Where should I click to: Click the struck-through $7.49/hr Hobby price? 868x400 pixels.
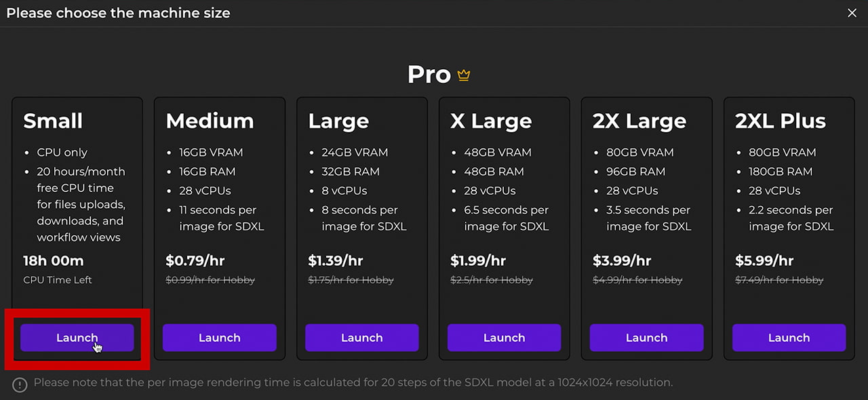(779, 280)
